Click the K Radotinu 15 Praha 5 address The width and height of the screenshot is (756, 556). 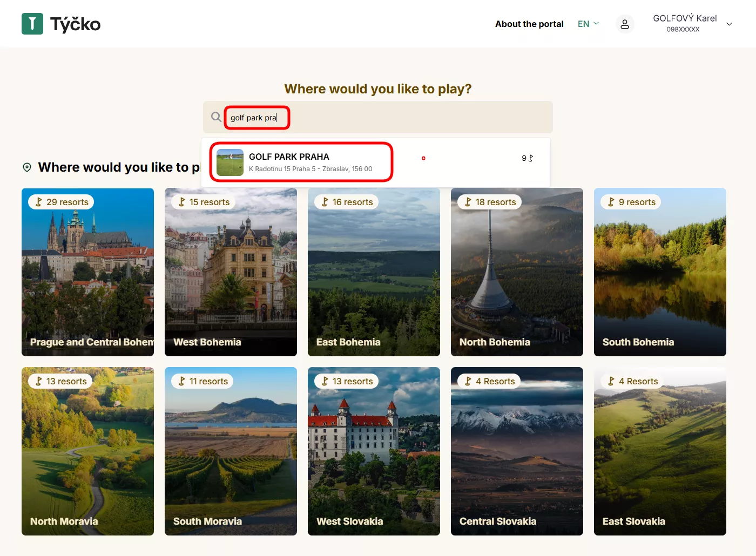coord(310,169)
